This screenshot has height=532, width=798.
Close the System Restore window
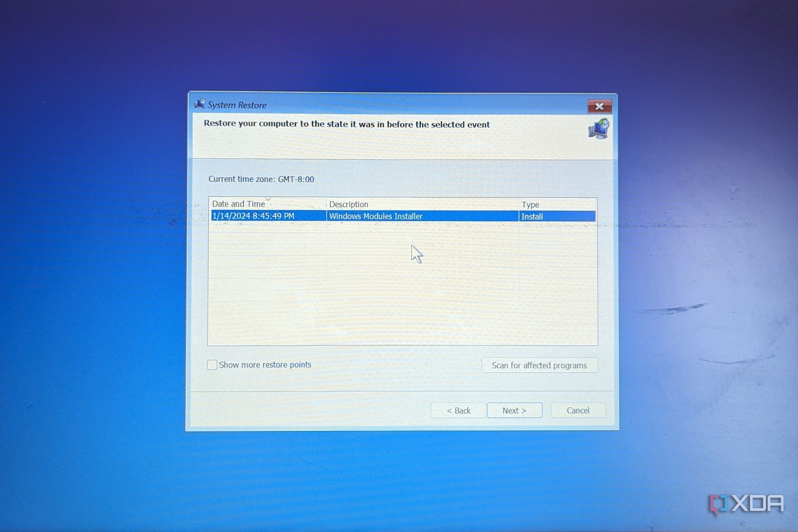(x=599, y=106)
